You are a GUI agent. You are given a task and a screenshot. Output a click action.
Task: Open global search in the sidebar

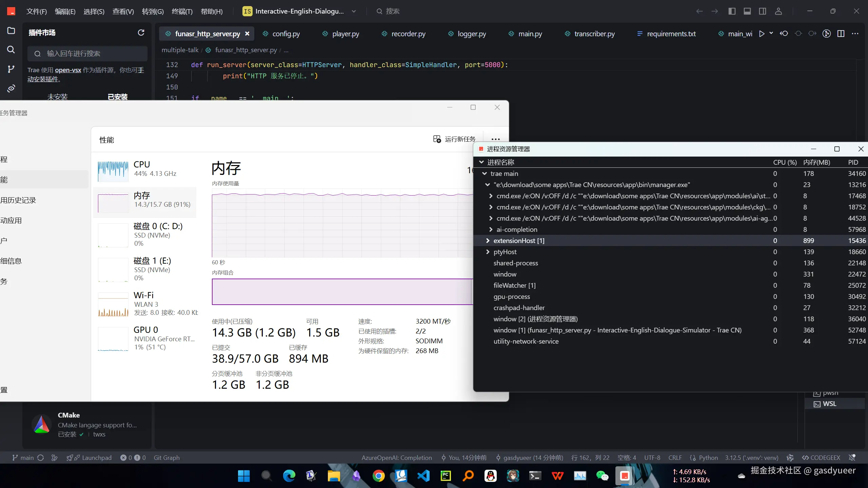(x=11, y=50)
